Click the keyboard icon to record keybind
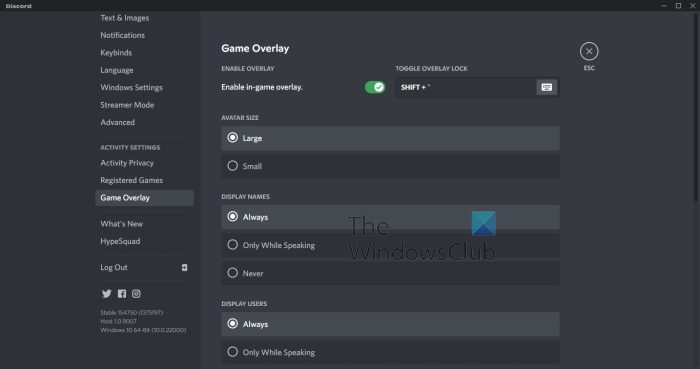 pos(546,87)
